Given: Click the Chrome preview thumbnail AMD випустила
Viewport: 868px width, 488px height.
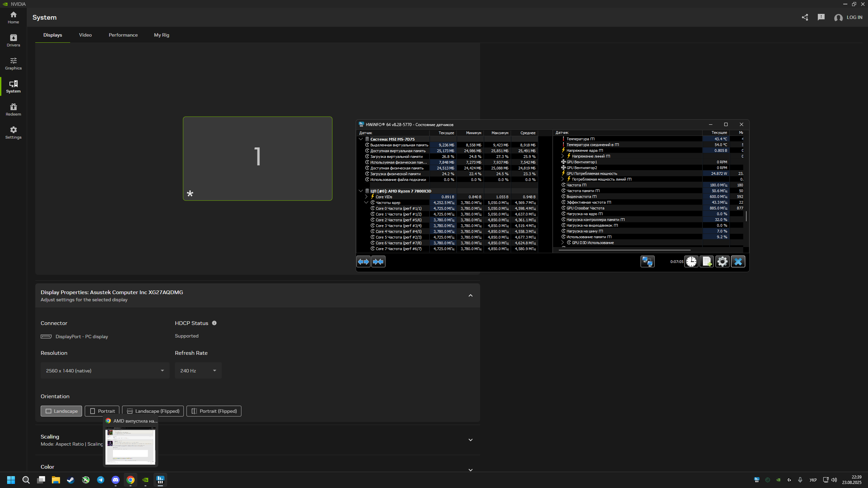Looking at the screenshot, I should coord(131,445).
